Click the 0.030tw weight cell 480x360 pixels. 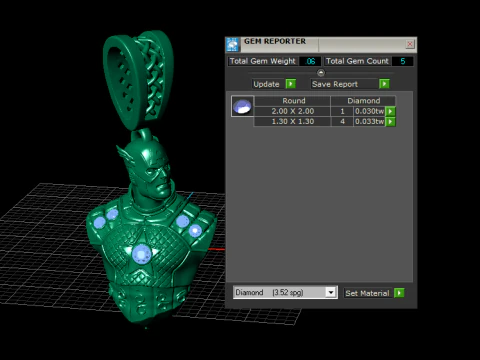coord(369,111)
